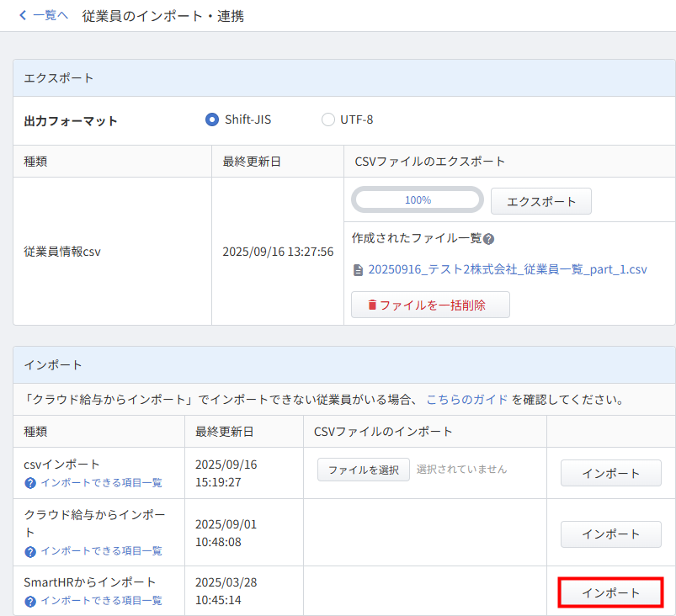Start import in the クラウド給与からインポート row

point(611,534)
